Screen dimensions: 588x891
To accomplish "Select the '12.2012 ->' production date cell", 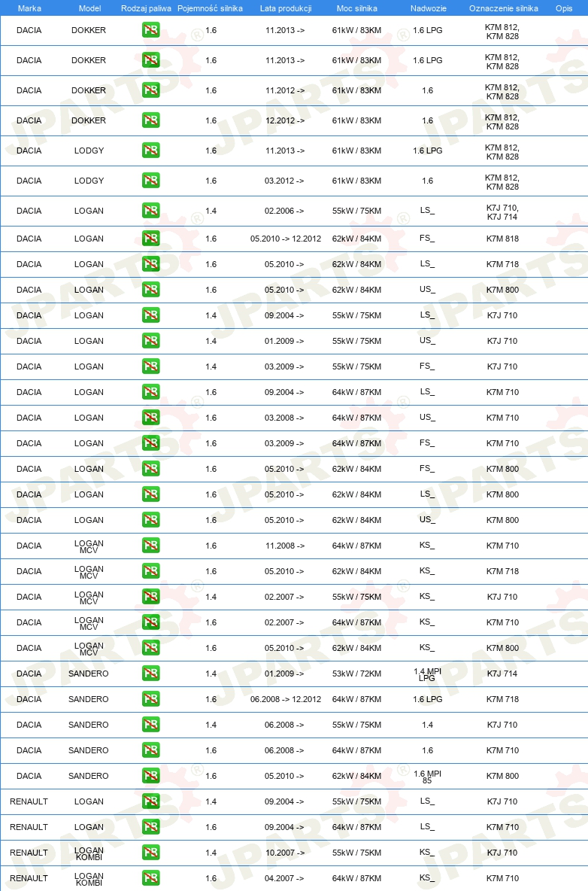I will click(x=285, y=120).
